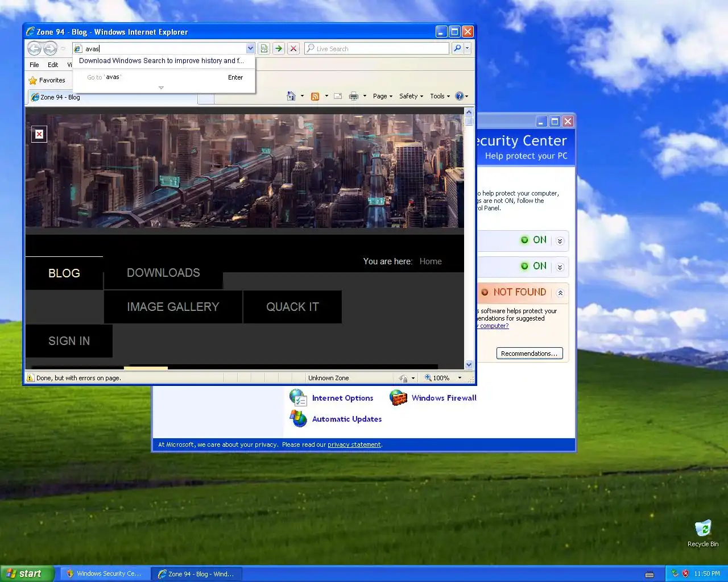Open the Safety command menu
This screenshot has width=728, height=582.
(411, 96)
